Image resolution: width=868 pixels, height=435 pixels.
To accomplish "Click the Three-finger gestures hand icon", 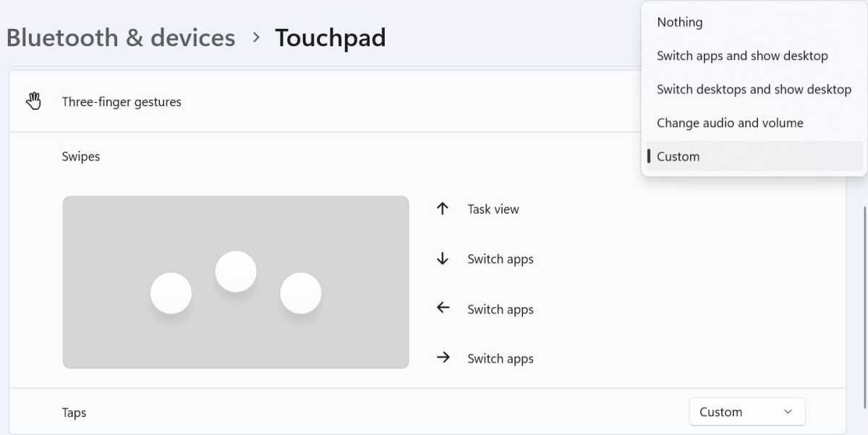I will click(x=34, y=101).
